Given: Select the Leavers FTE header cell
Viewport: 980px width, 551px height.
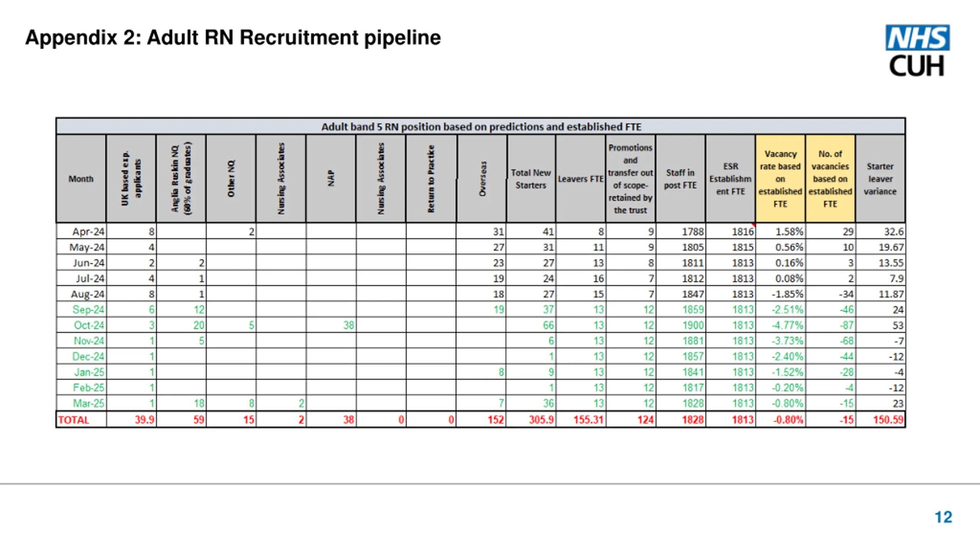Looking at the screenshot, I should (580, 179).
